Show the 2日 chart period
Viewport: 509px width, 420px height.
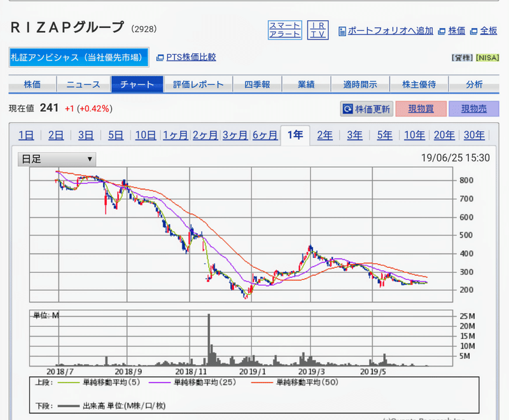point(56,135)
